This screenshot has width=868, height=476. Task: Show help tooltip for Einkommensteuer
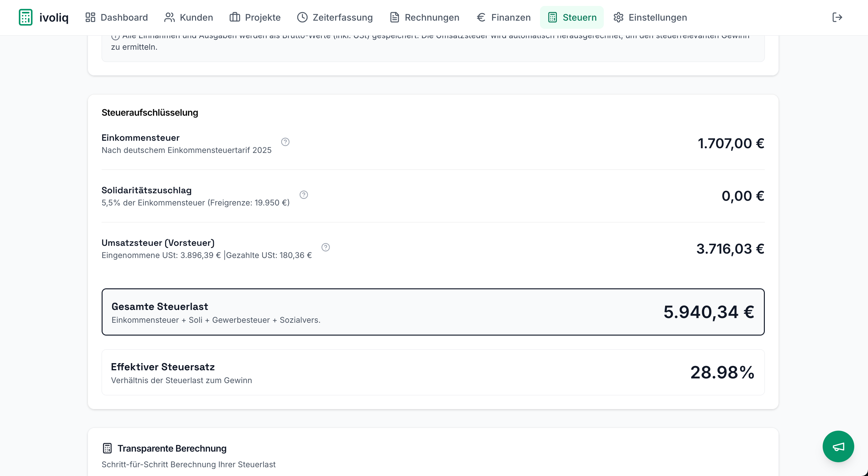[285, 142]
